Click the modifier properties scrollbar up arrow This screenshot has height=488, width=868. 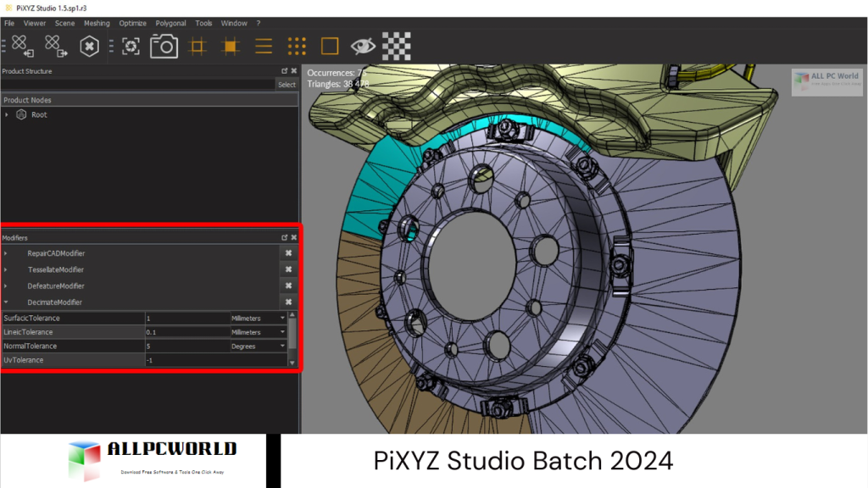pos(292,315)
